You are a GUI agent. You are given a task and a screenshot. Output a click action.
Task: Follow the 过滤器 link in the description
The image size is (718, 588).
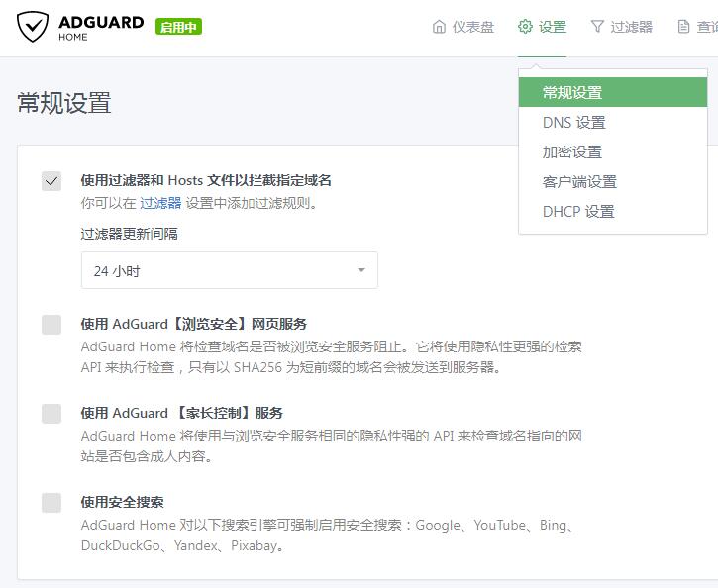160,203
